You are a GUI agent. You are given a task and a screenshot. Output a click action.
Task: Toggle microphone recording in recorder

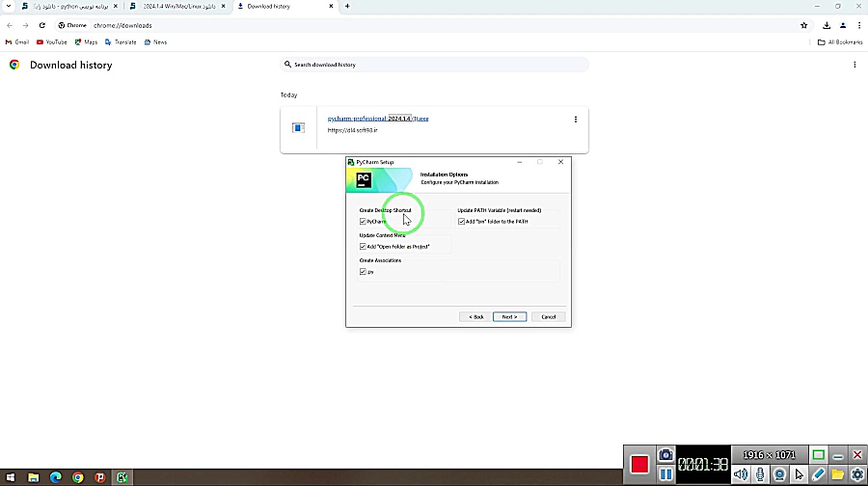(760, 474)
